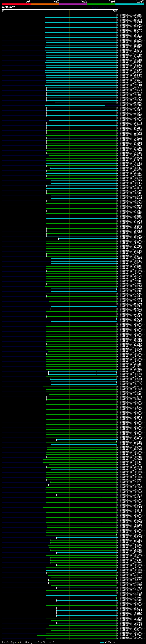
Task: Select hit label UniRef100_Q8ITA4
Action: click(131, 151)
